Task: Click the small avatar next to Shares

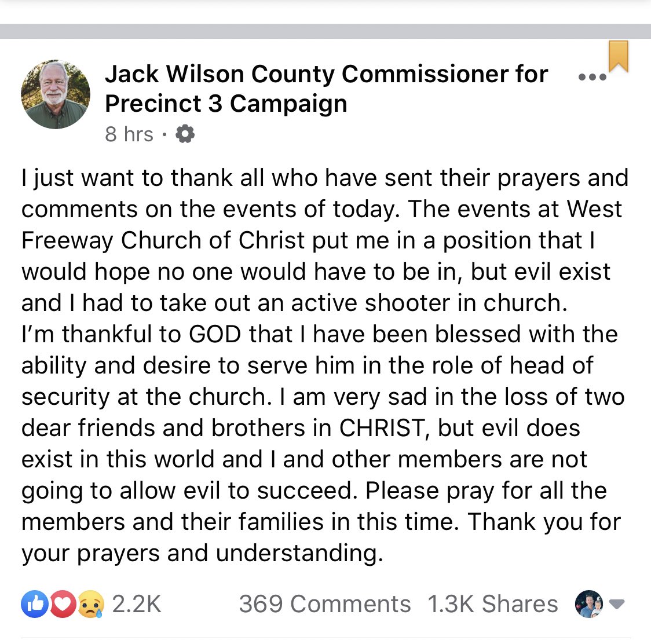Action: click(x=588, y=603)
